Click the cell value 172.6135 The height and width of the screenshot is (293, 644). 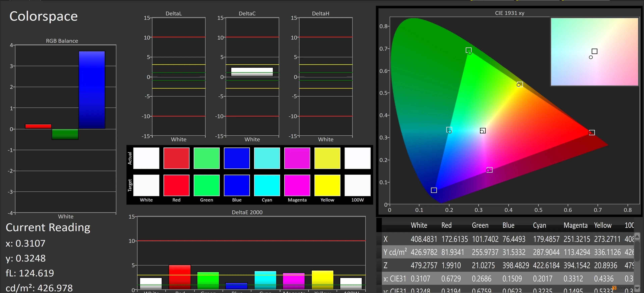[454, 239]
